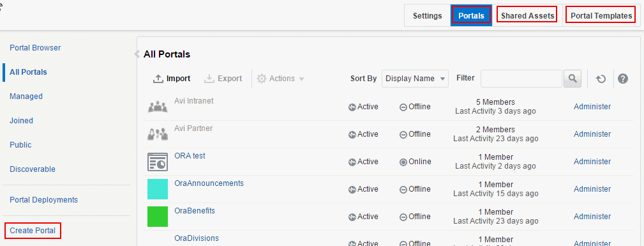
Task: Click the filter search magnifier button
Action: 573,79
